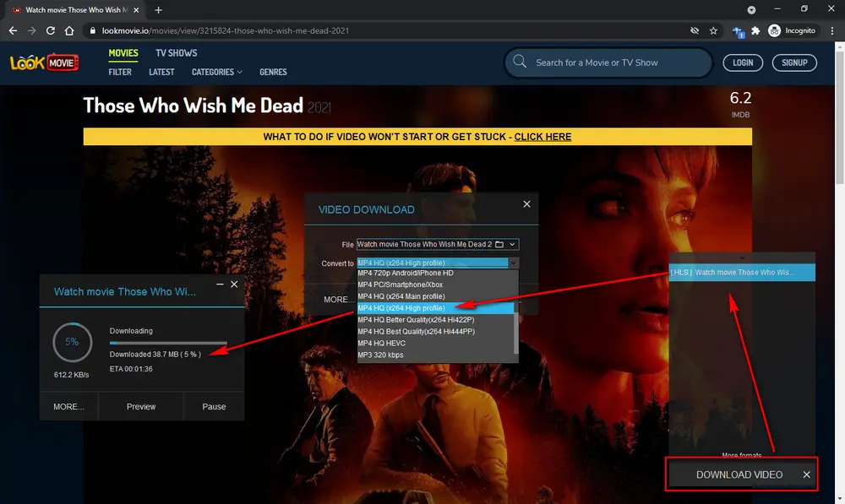Close the download progress panel
The image size is (845, 504).
pyautogui.click(x=234, y=284)
